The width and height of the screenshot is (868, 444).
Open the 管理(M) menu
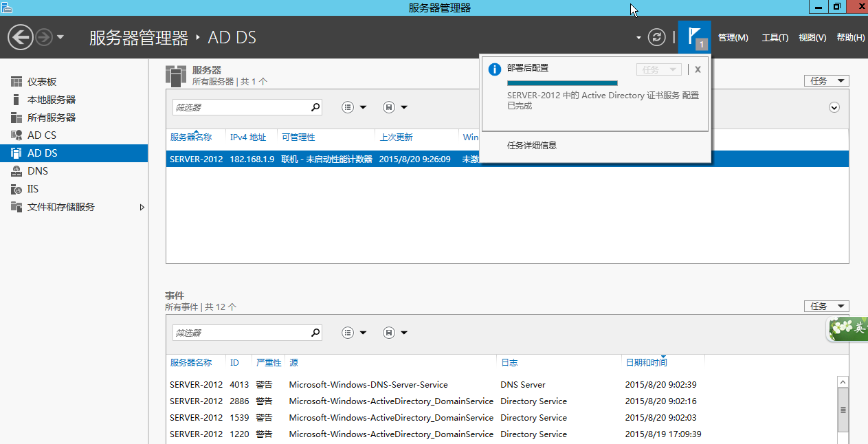coord(733,38)
